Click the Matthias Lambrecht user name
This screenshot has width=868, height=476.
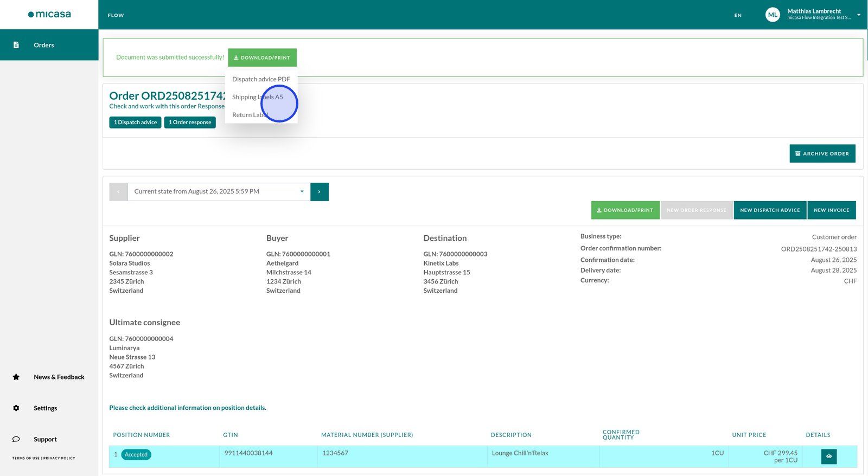coord(814,11)
